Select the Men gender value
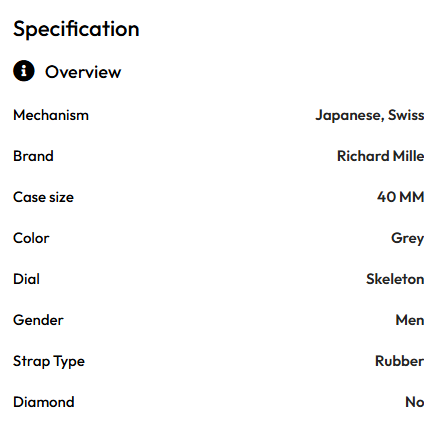Screen dimensions: 437x428 pyautogui.click(x=410, y=320)
